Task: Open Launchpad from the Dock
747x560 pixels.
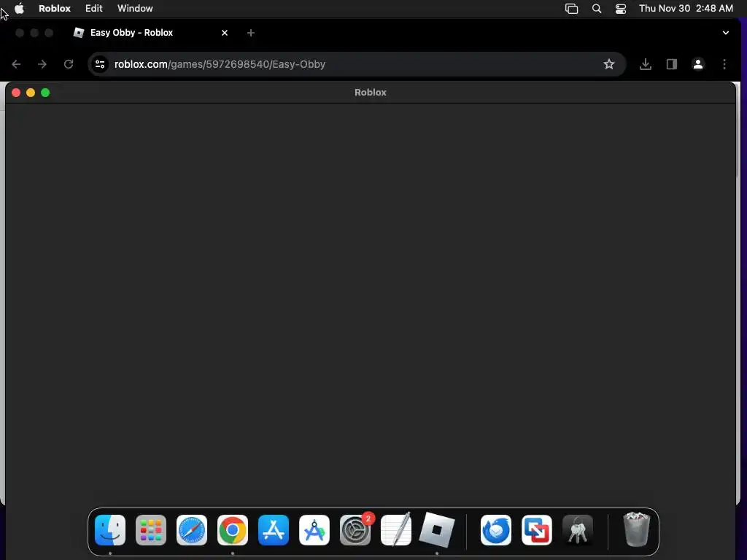Action: (x=151, y=530)
